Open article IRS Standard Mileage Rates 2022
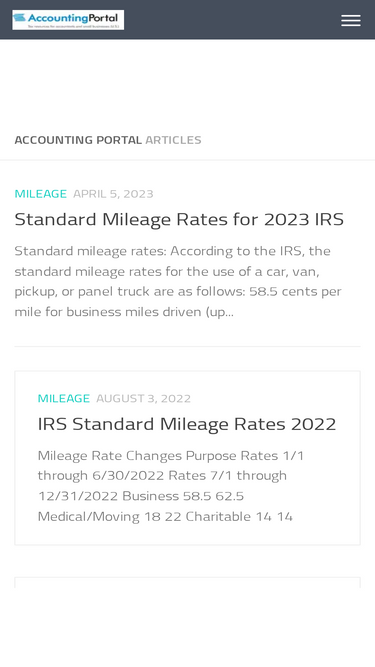Viewport: 375px width, 667px height. click(187, 424)
